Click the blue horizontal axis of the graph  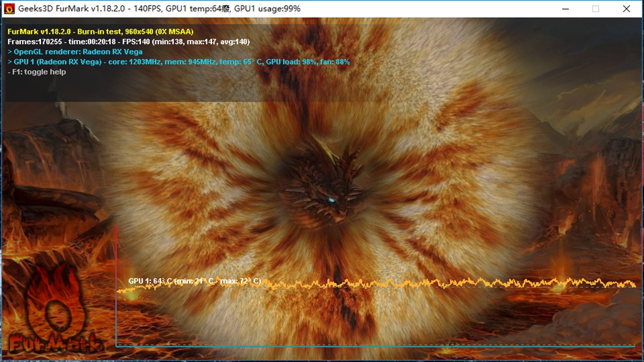pyautogui.click(x=377, y=346)
